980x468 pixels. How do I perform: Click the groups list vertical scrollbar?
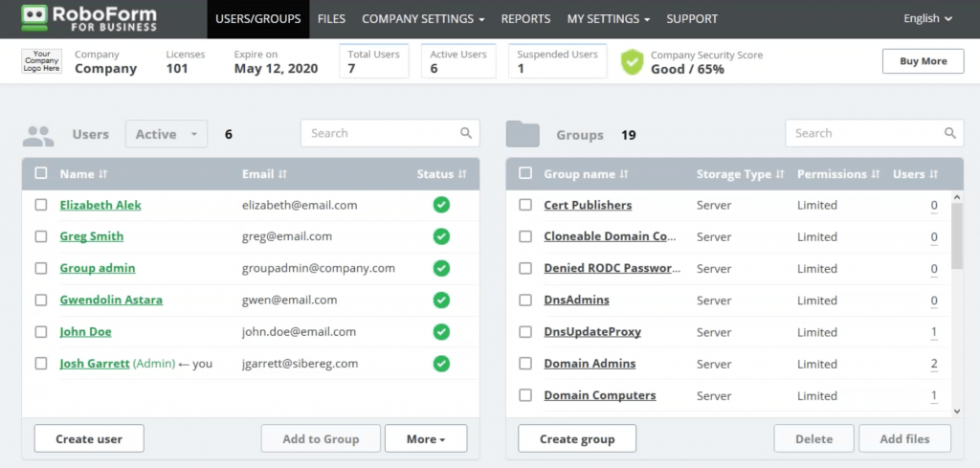point(957,239)
